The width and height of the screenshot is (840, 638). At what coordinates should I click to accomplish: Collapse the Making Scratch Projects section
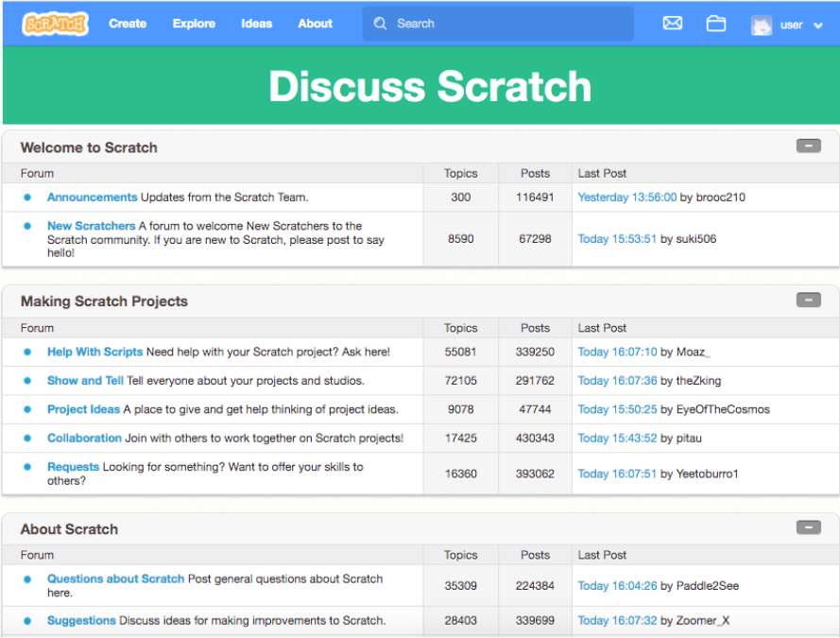(808, 300)
